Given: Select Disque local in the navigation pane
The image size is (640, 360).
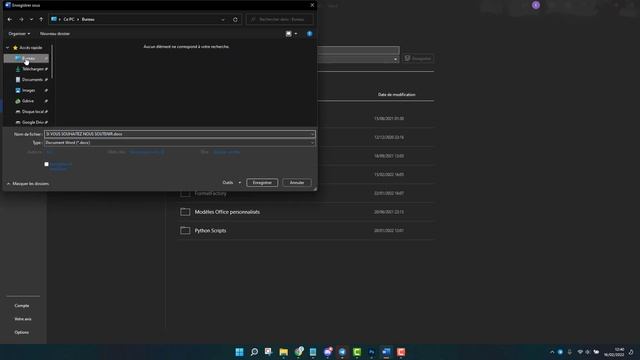Looking at the screenshot, I should pos(31,111).
